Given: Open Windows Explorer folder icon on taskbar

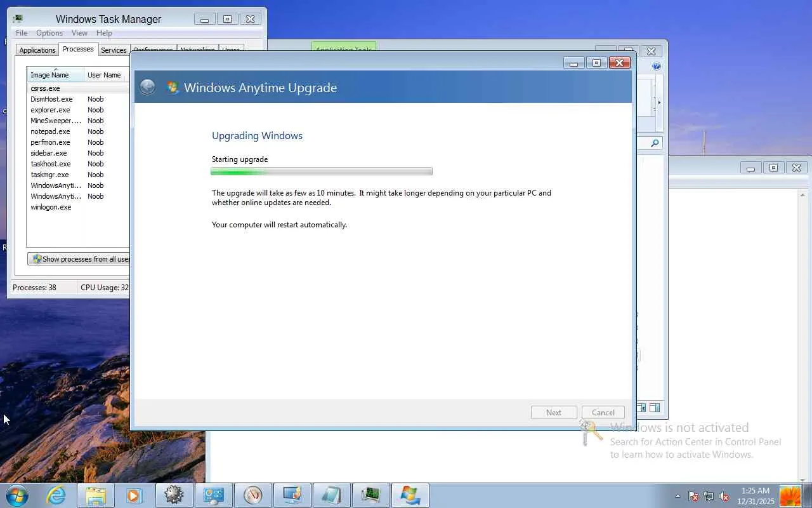Looking at the screenshot, I should point(95,495).
